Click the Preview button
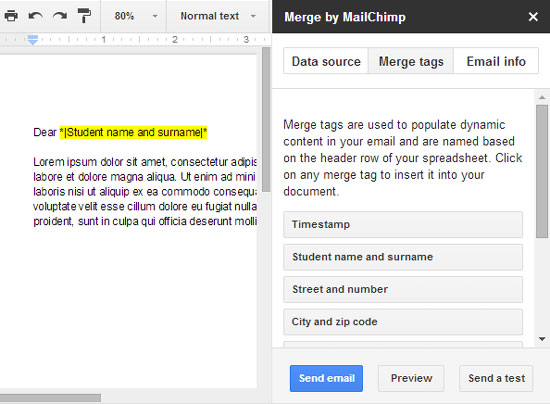 click(411, 378)
